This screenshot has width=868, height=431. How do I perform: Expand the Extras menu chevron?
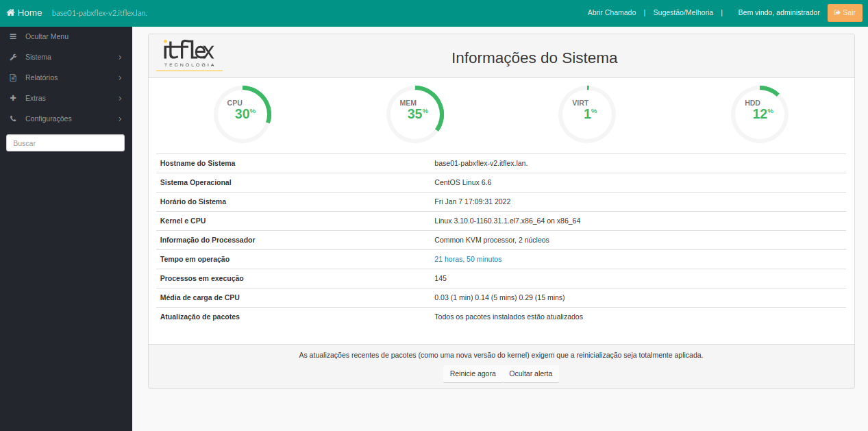(120, 99)
